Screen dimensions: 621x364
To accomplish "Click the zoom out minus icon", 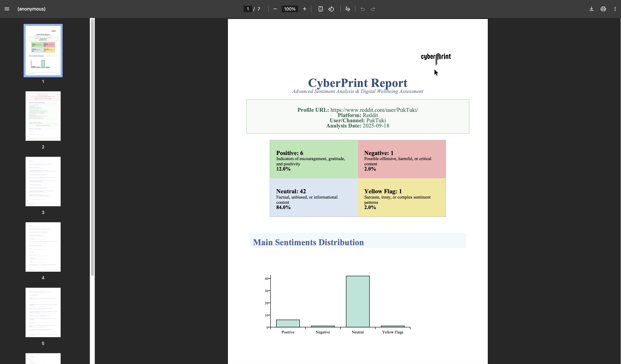I will pyautogui.click(x=275, y=9).
